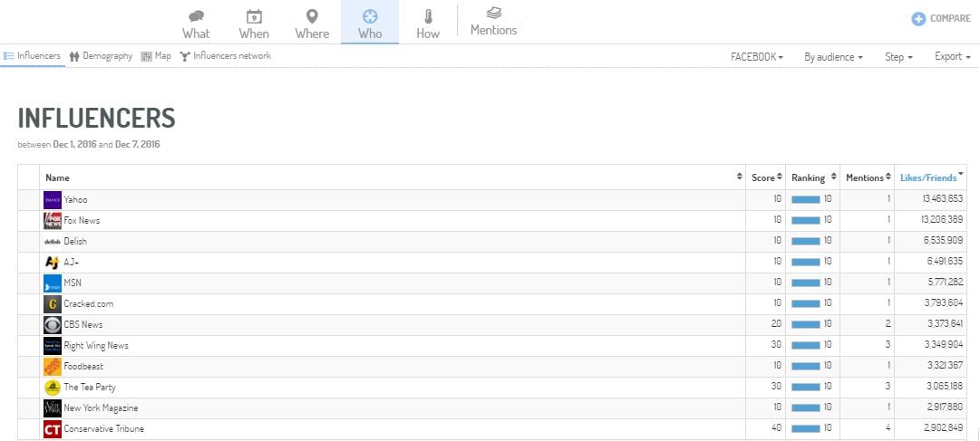Screen dimensions: 980x441
Task: Switch to Demography view
Action: (x=102, y=56)
